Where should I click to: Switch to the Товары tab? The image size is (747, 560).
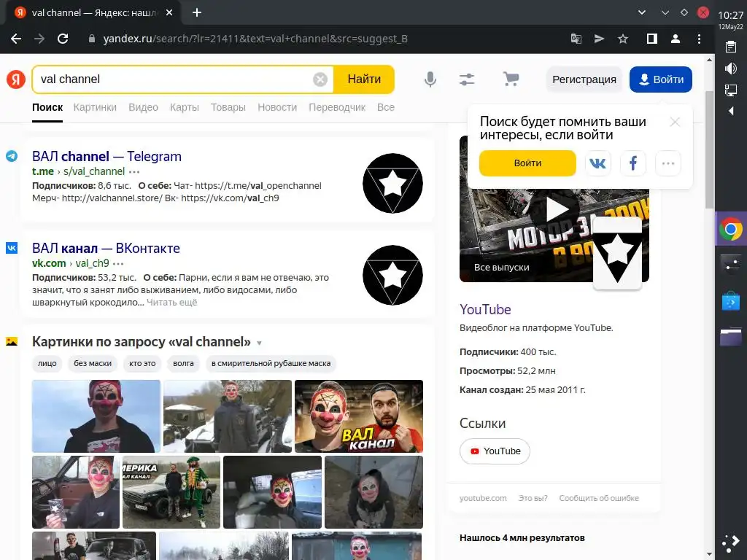(228, 107)
